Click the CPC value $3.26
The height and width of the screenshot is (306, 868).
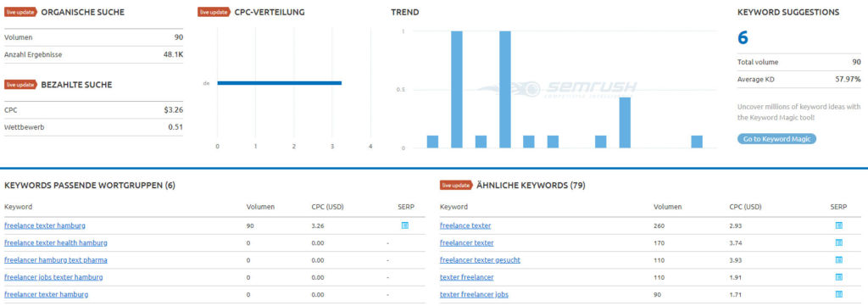point(174,110)
